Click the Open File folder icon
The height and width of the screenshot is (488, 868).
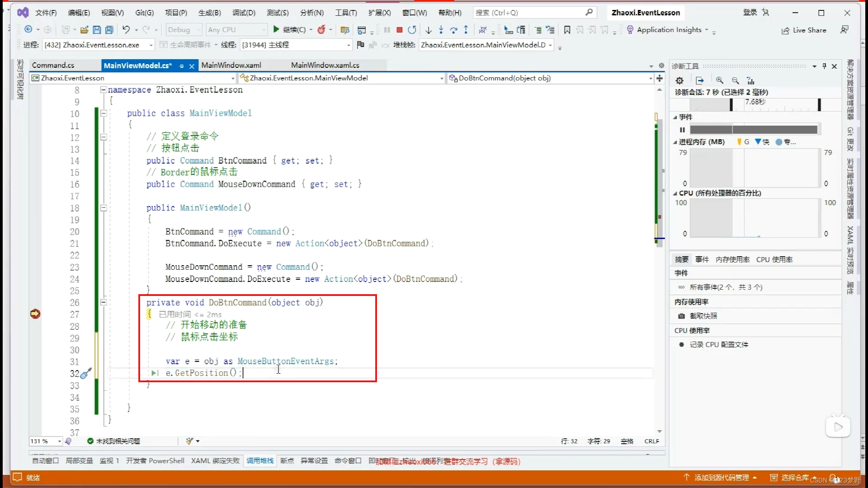click(84, 30)
